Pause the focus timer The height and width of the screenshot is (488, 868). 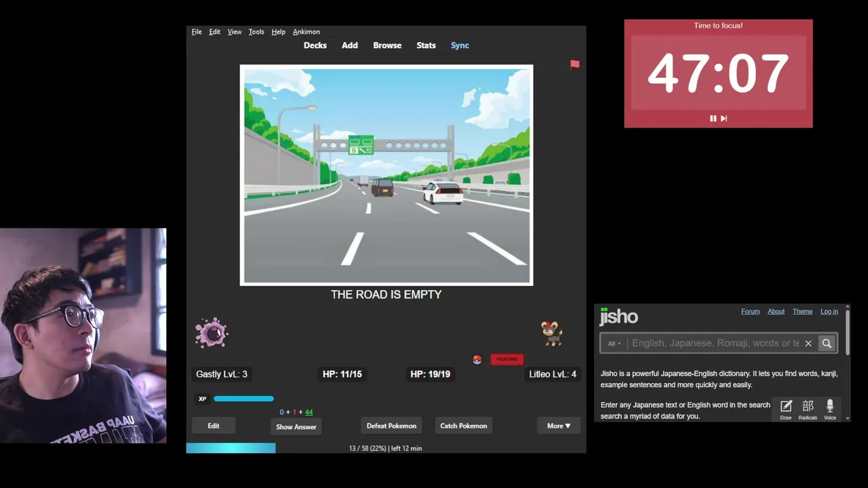(x=713, y=119)
